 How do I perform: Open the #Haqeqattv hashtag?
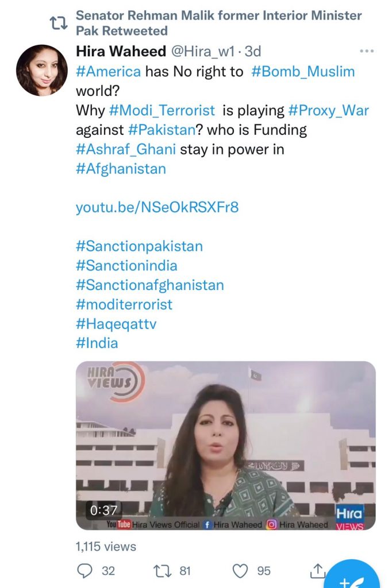point(116,324)
